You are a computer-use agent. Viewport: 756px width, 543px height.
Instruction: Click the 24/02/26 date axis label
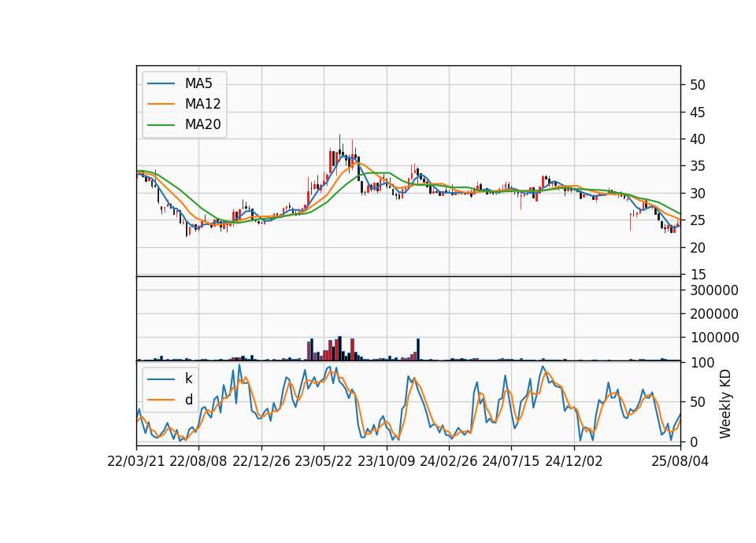448,461
